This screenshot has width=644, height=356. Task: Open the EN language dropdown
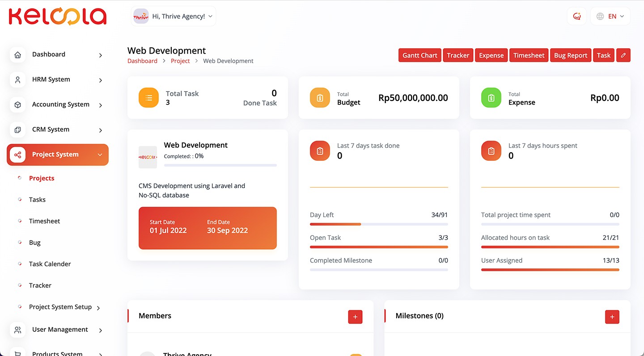[x=610, y=17]
